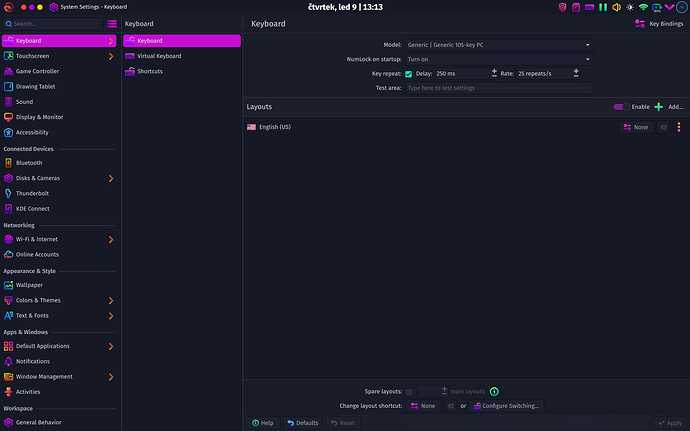Viewport: 690px width, 431px height.
Task: Select Shortcuts in the Keyboard submenu
Action: 182,71
